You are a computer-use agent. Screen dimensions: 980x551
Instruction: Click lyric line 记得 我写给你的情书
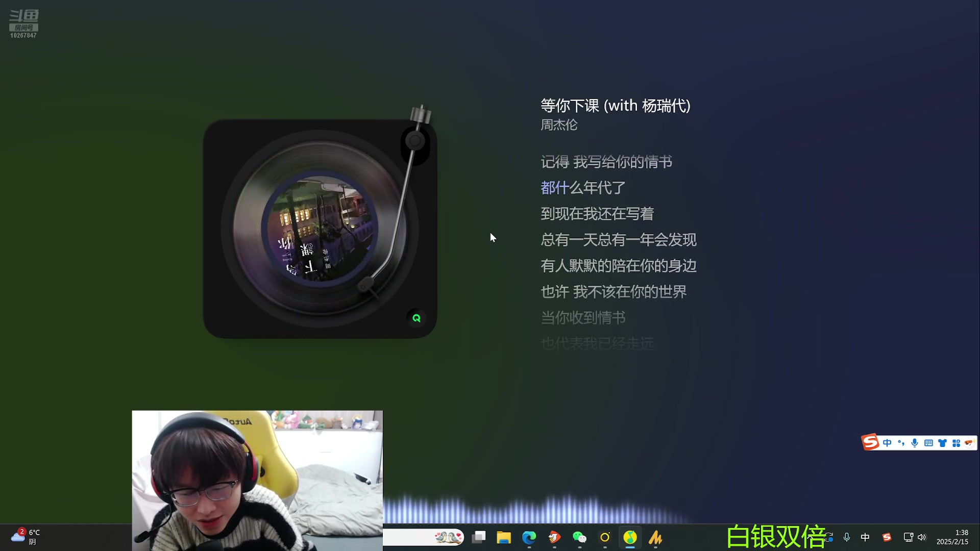pos(606,162)
